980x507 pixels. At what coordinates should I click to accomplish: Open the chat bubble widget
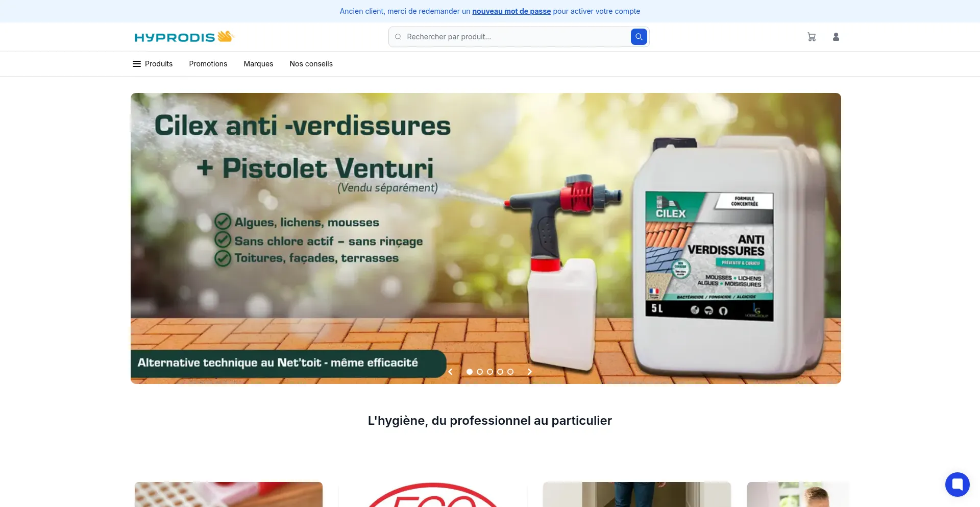[x=957, y=484]
